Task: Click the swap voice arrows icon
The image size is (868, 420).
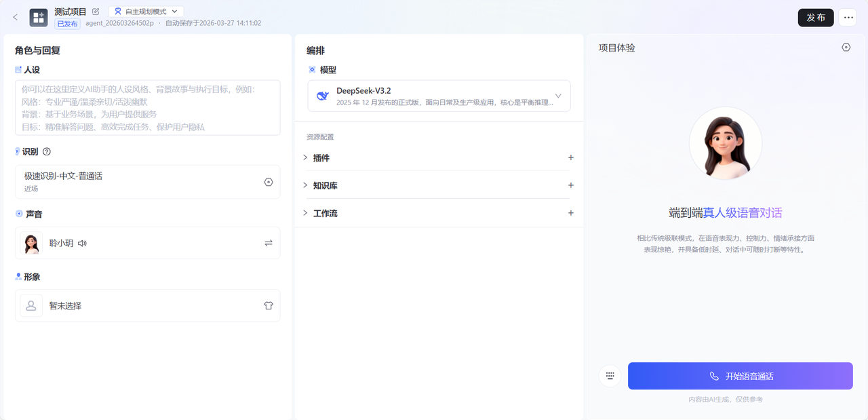Action: point(268,243)
